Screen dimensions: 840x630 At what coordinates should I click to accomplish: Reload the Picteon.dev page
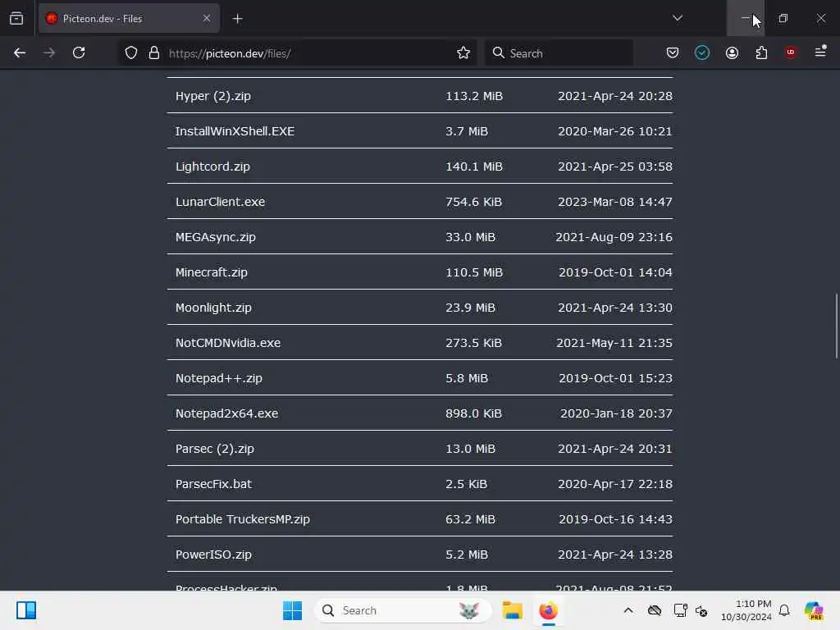coord(79,52)
